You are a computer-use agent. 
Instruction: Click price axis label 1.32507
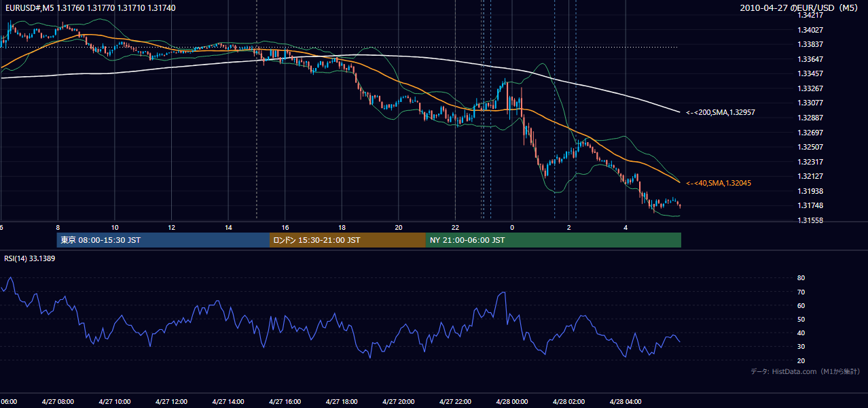pos(810,147)
